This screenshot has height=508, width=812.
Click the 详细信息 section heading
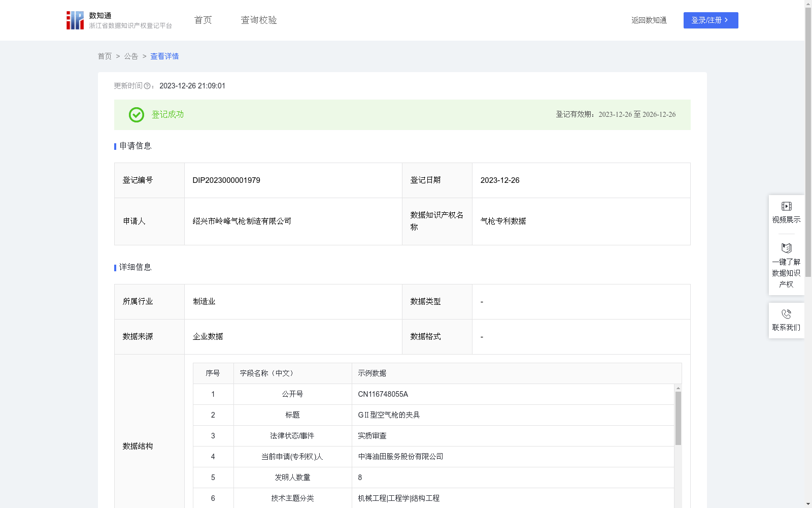pos(136,268)
